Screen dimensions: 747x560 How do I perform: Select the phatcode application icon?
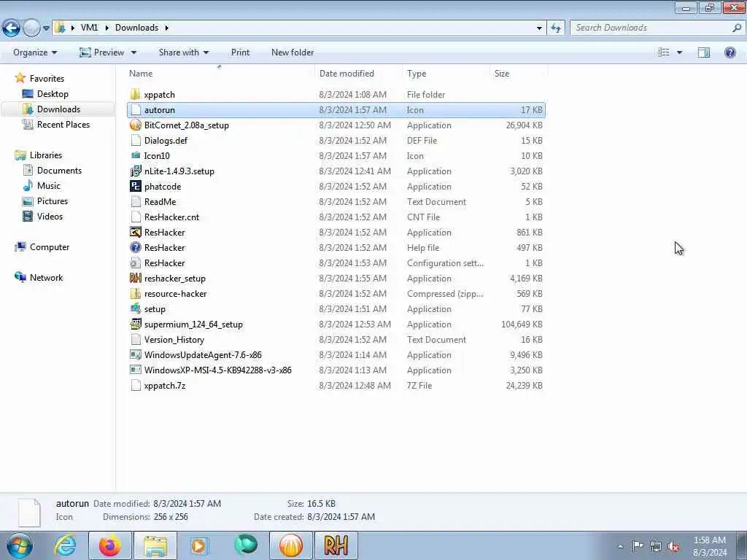[x=135, y=186]
